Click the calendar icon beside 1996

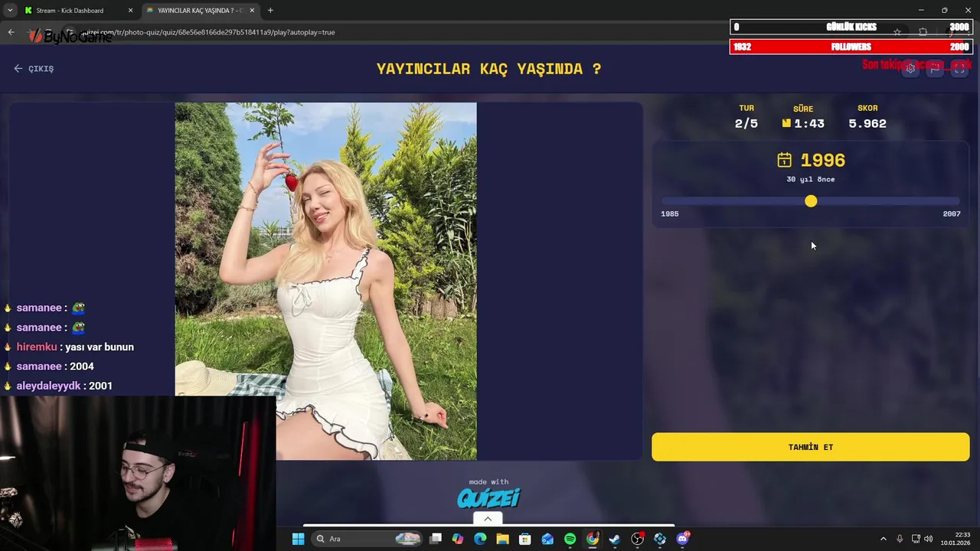tap(784, 160)
